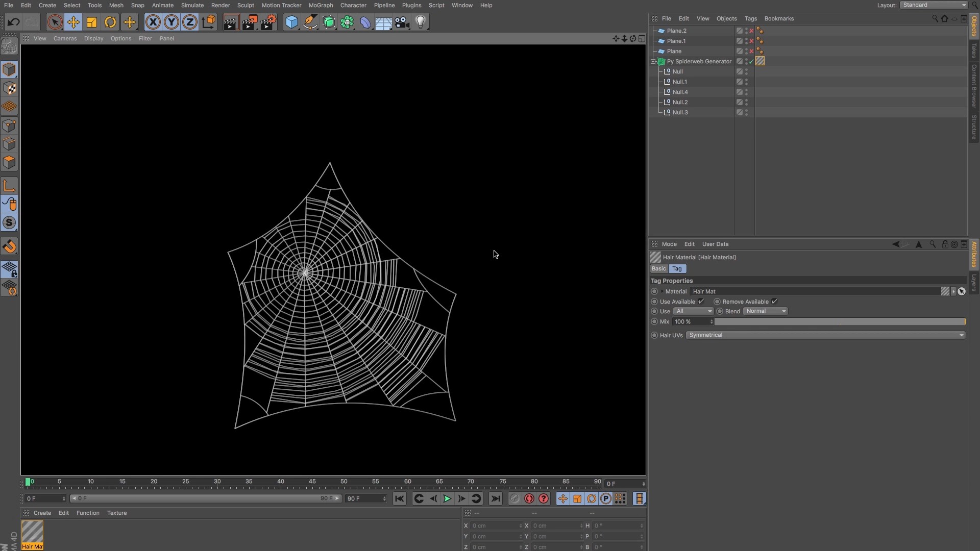This screenshot has height=551, width=980.
Task: Click the Undo arrow icon
Action: pos(14,22)
